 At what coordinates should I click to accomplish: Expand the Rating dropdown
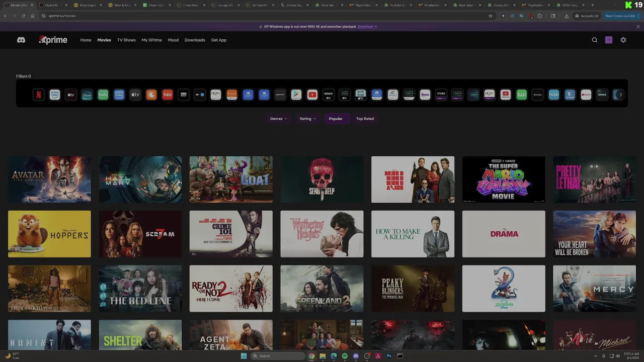tap(308, 119)
